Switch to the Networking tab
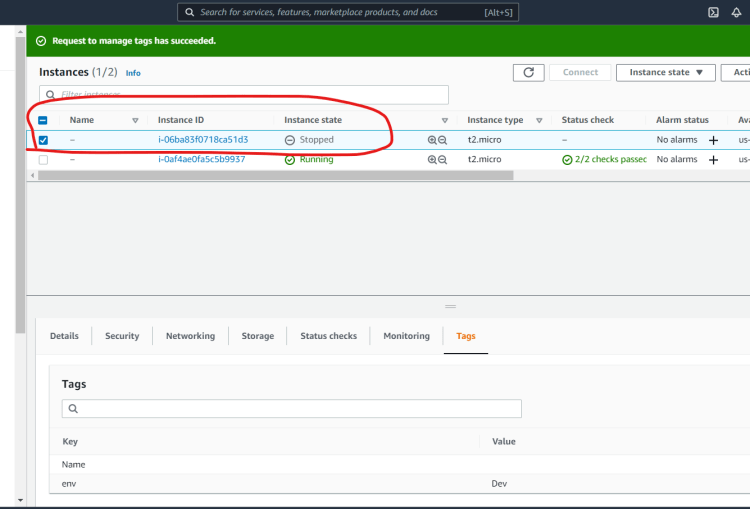Image resolution: width=750 pixels, height=509 pixels. pyautogui.click(x=190, y=336)
